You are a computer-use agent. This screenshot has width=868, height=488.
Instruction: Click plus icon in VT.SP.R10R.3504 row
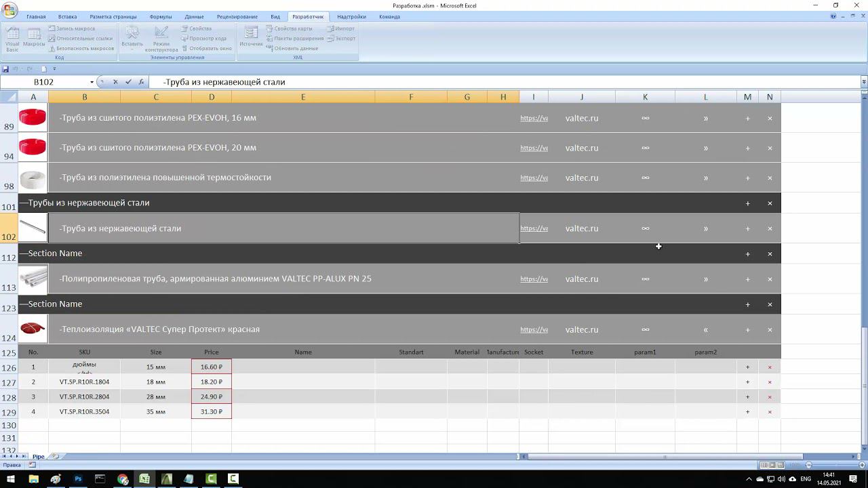(747, 412)
